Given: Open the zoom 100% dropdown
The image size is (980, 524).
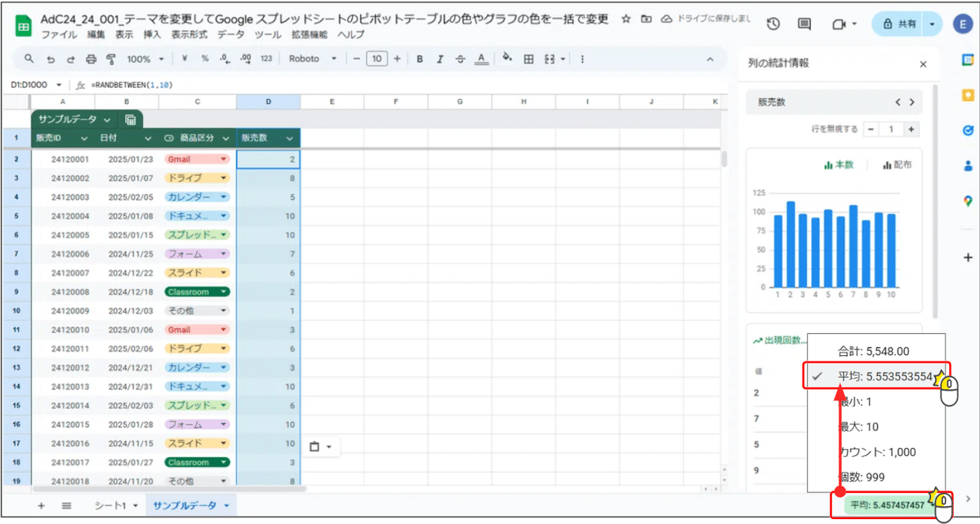Looking at the screenshot, I should tap(145, 59).
